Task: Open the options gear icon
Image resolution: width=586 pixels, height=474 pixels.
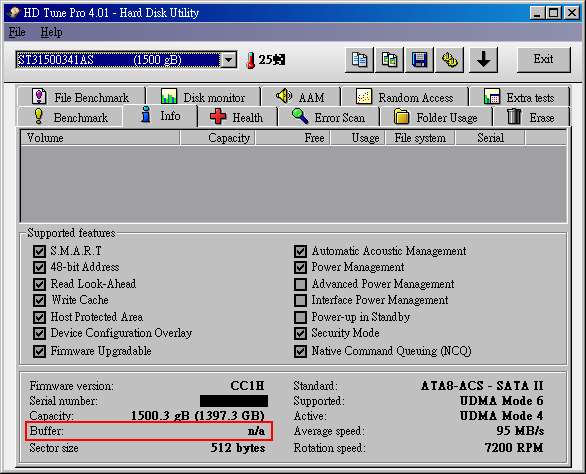Action: coord(450,60)
